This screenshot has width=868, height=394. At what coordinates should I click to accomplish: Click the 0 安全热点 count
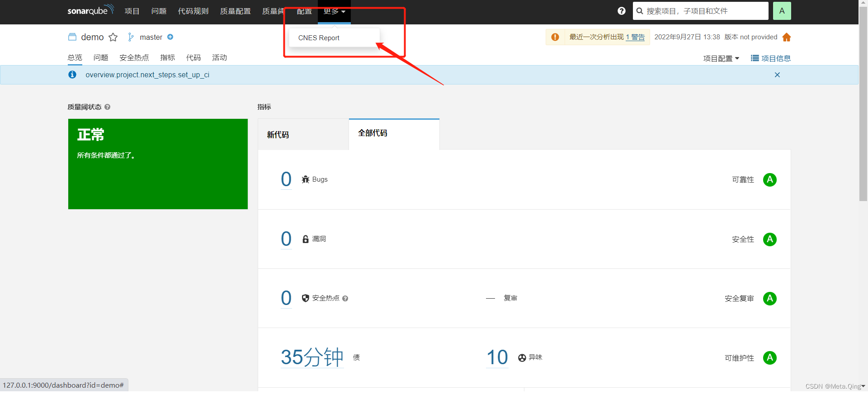click(x=286, y=298)
